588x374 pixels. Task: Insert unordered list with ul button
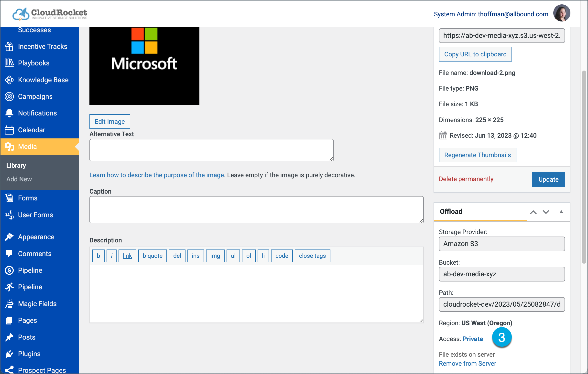pos(233,256)
